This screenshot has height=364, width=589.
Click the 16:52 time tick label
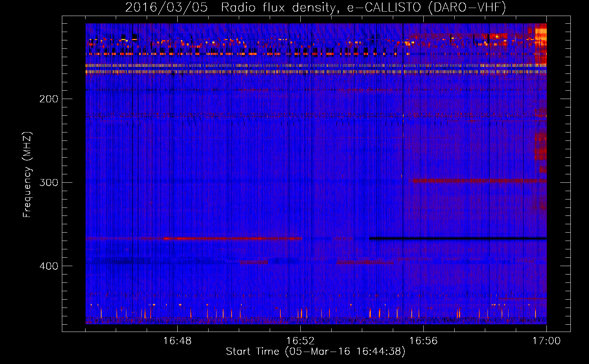click(300, 341)
